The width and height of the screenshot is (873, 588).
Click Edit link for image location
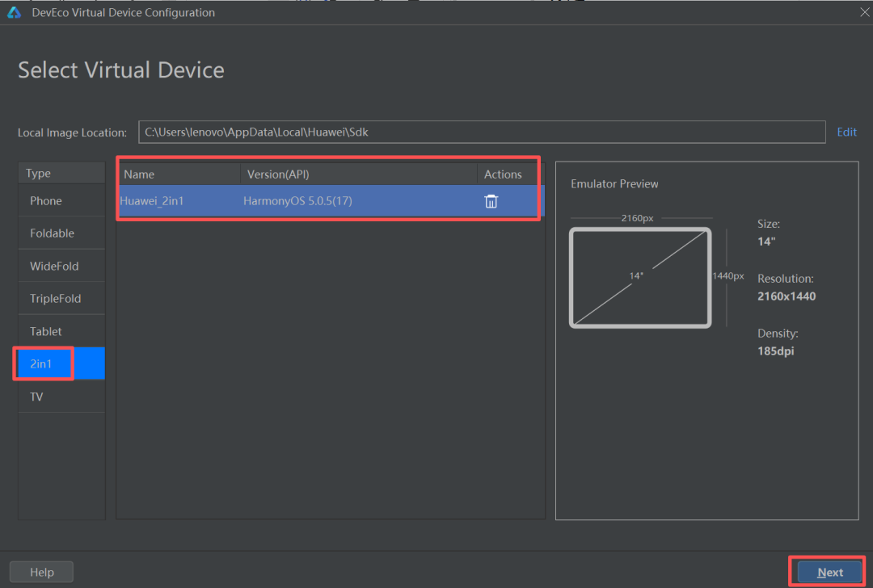coord(846,132)
